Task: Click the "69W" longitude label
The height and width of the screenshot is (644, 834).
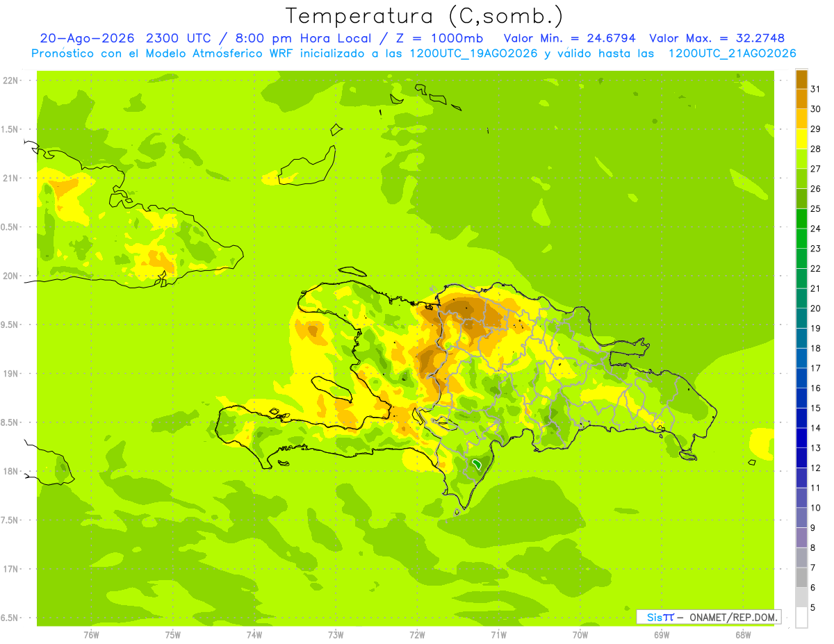Action: coord(662,634)
